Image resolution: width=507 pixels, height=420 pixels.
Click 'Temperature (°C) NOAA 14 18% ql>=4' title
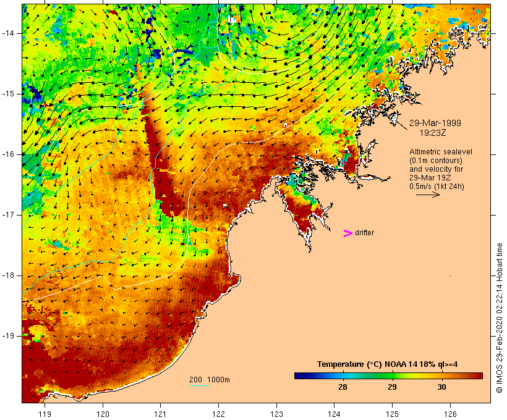(388, 364)
